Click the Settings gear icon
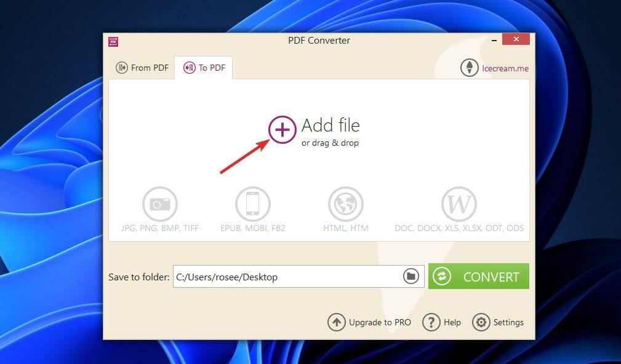 [x=481, y=322]
